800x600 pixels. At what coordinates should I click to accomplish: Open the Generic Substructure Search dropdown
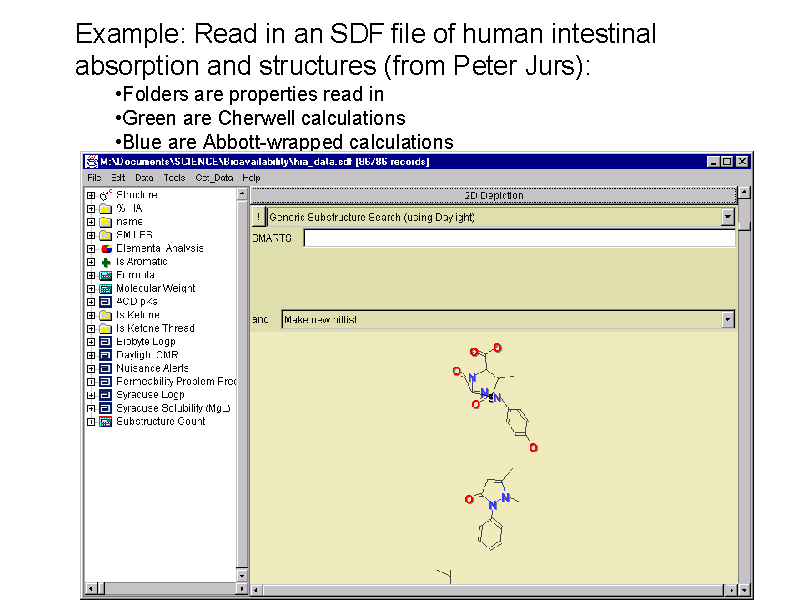point(727,217)
